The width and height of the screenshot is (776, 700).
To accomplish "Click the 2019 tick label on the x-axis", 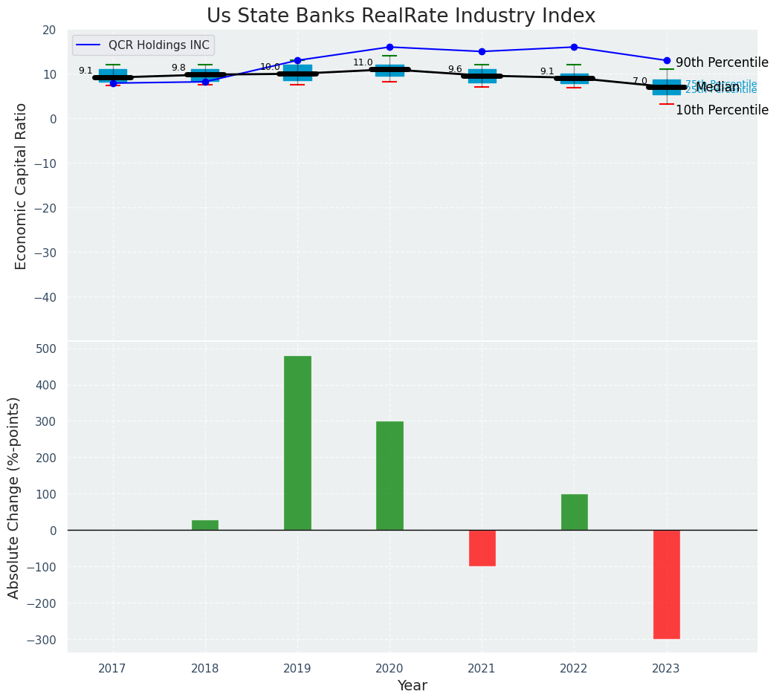I will tap(297, 669).
